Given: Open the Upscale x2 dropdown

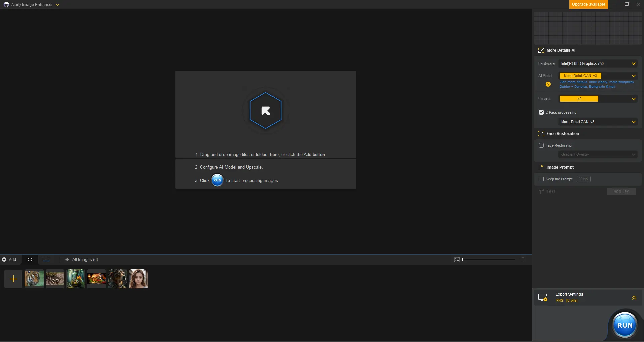Looking at the screenshot, I should [598, 99].
